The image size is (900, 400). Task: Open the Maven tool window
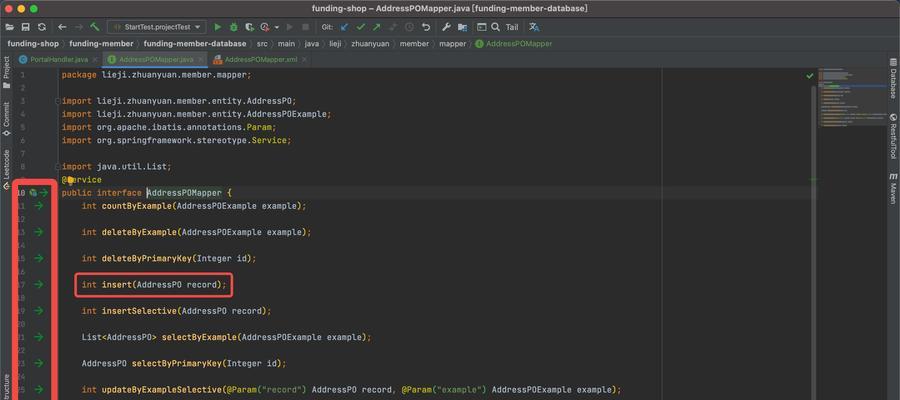[x=893, y=189]
